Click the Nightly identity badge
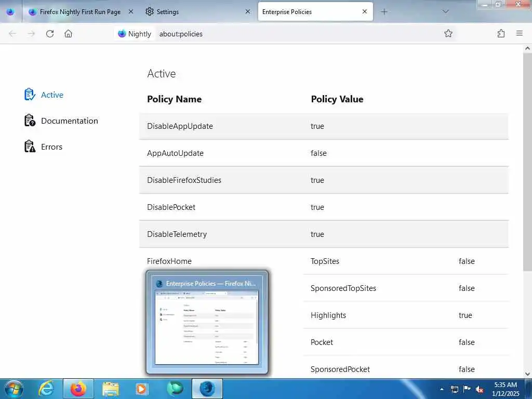The height and width of the screenshot is (399, 532). 135,34
